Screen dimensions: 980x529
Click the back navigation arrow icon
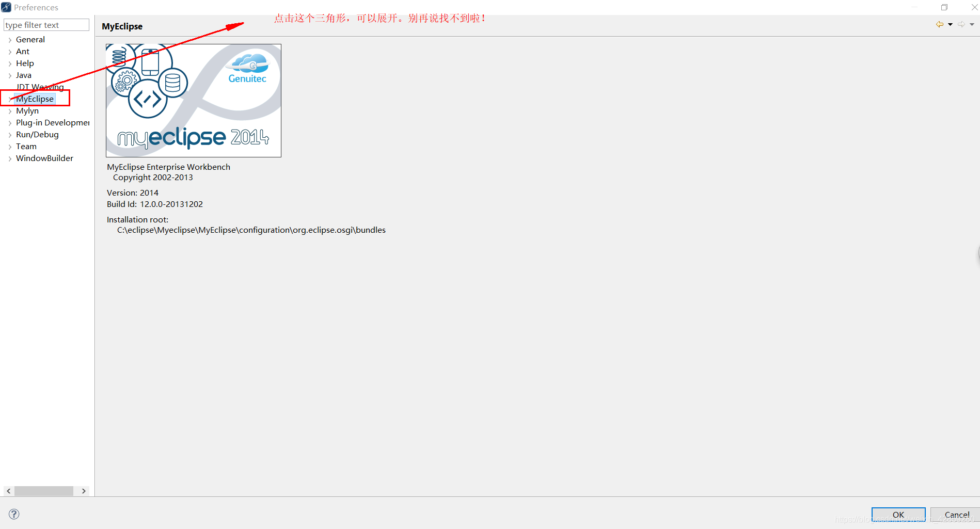[x=939, y=24]
